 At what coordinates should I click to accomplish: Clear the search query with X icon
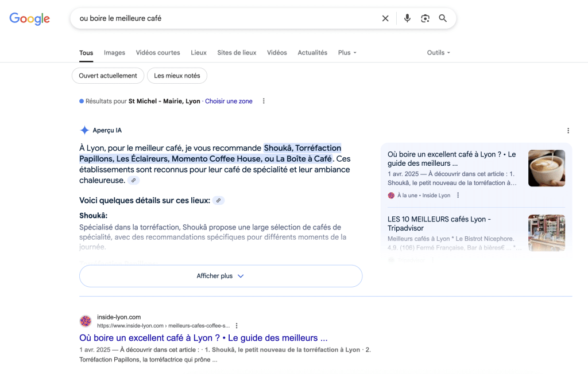[385, 18]
